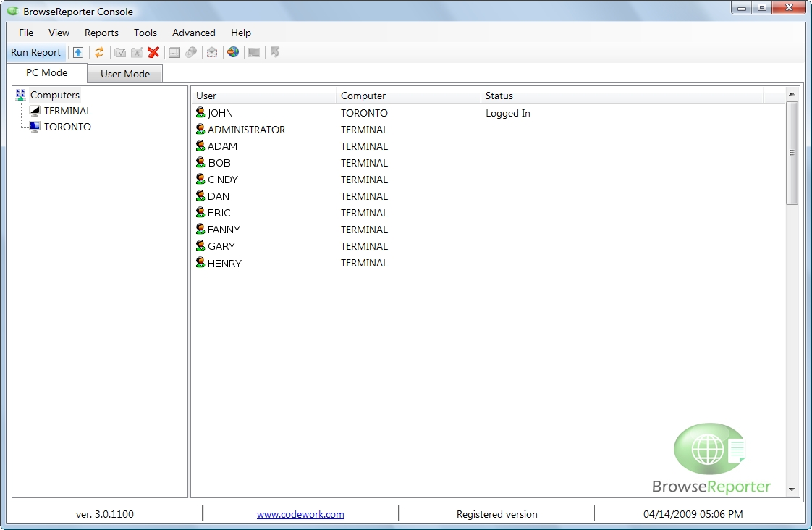Screen dimensions: 812x530
Task: Open the Help menu
Action: pyautogui.click(x=241, y=33)
